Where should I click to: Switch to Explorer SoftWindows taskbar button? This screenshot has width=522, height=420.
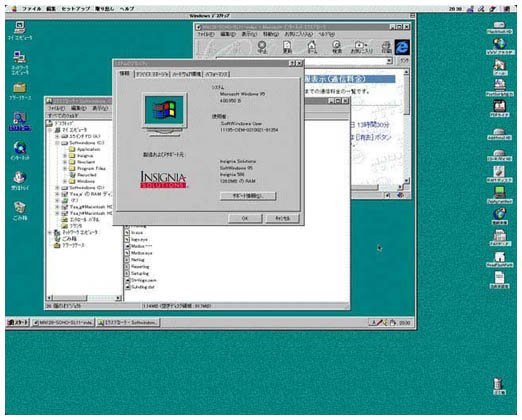128,322
